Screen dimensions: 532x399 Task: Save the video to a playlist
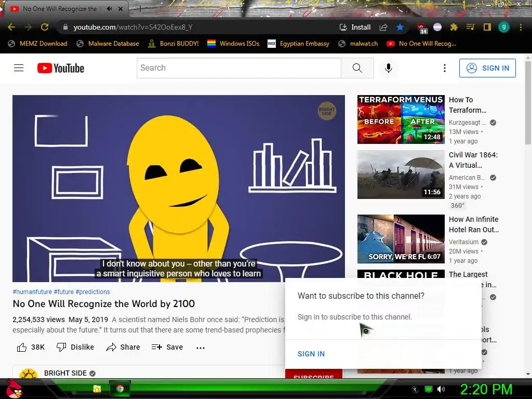[167, 347]
